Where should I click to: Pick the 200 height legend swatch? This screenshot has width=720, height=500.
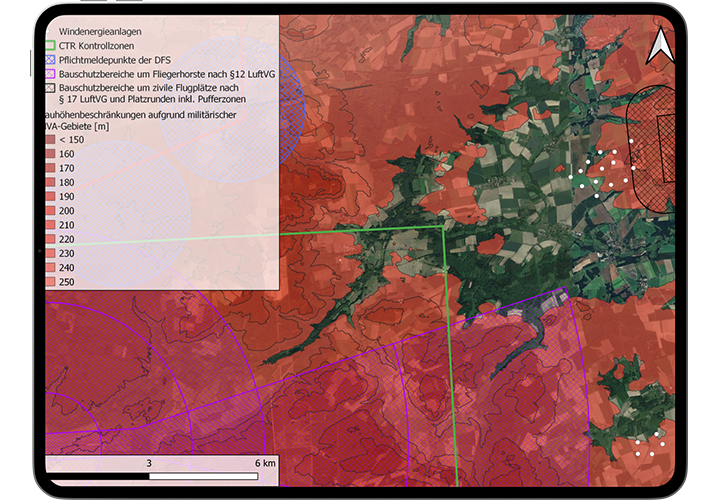pos(51,211)
